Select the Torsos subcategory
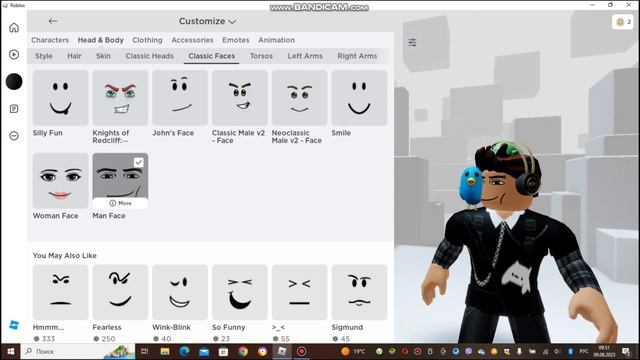The width and height of the screenshot is (640, 360). pos(261,56)
